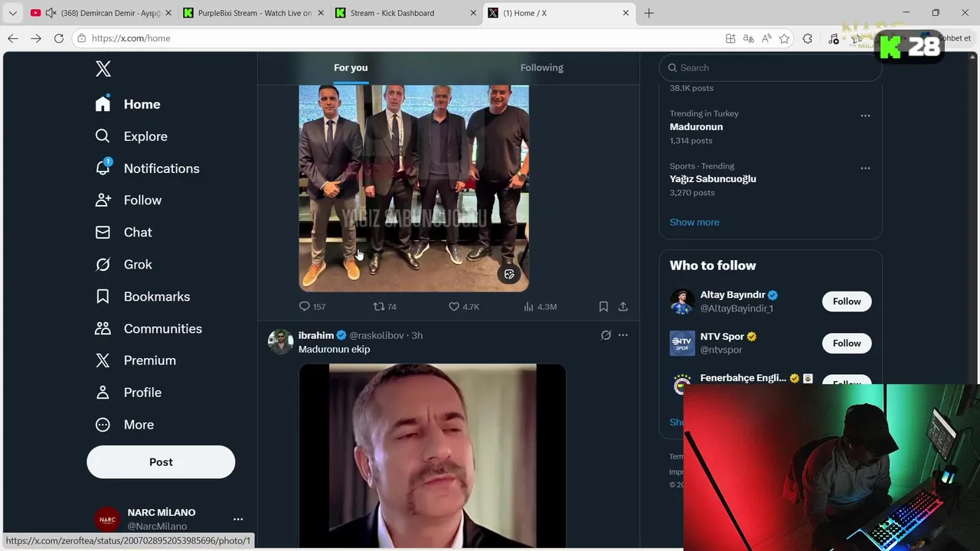The width and height of the screenshot is (980, 551).
Task: Open the Yağız Sabuncuoğlu trending topic
Action: (713, 179)
